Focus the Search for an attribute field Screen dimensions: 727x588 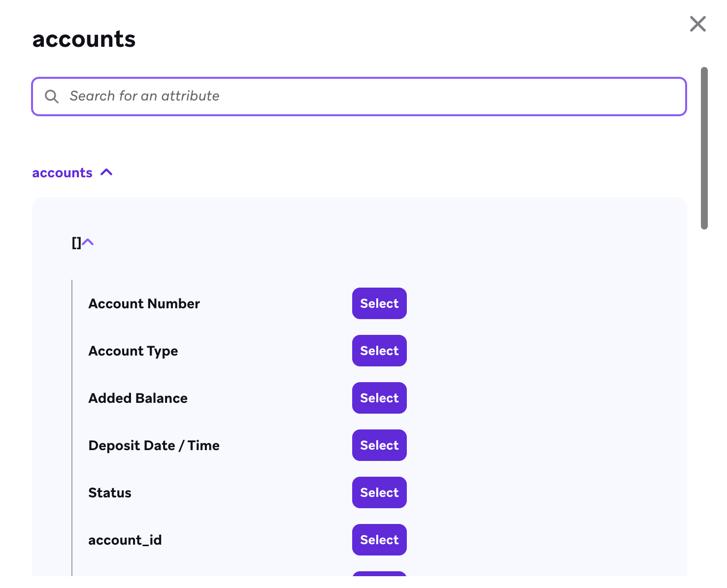click(x=359, y=97)
